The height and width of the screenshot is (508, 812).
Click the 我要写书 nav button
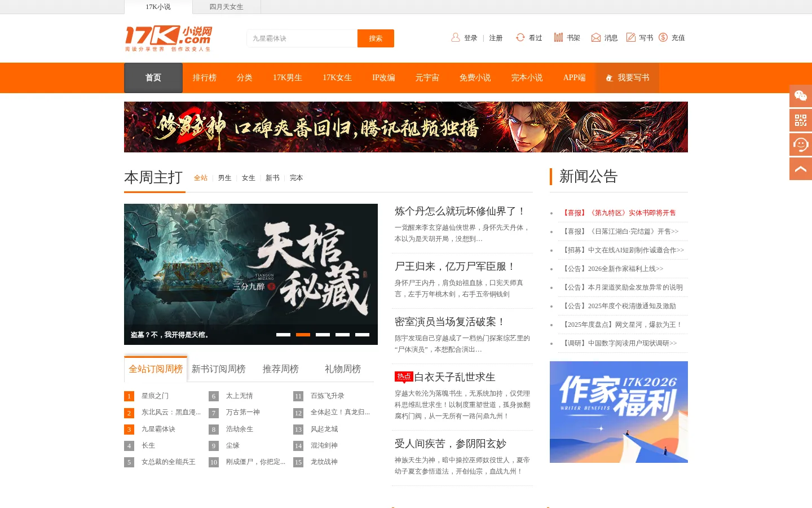click(x=627, y=78)
